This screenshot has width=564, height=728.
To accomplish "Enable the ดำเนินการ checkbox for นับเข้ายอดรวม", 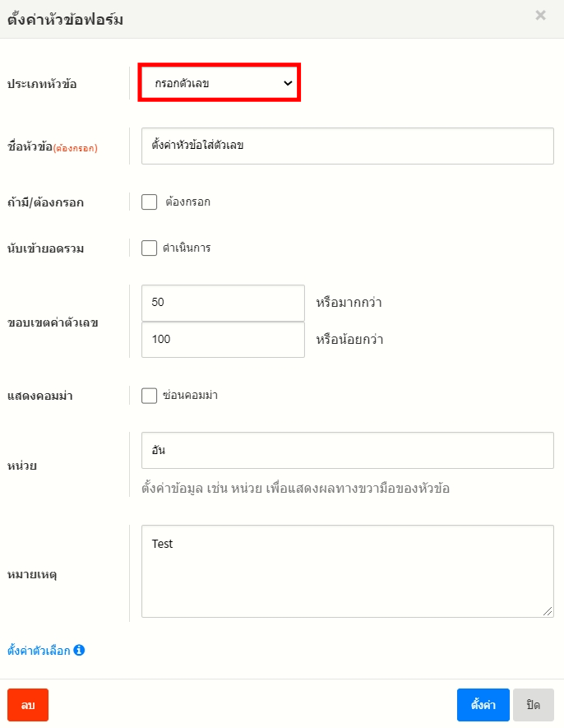I will pyautogui.click(x=149, y=248).
